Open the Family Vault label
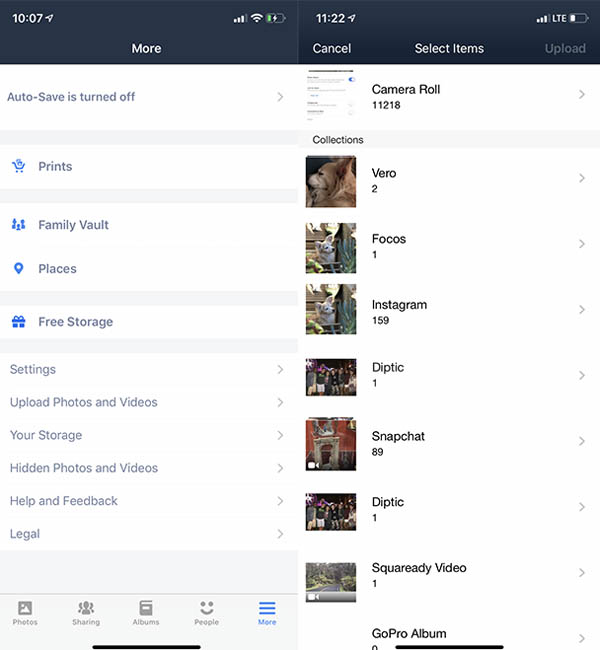600x650 pixels. coord(73,225)
